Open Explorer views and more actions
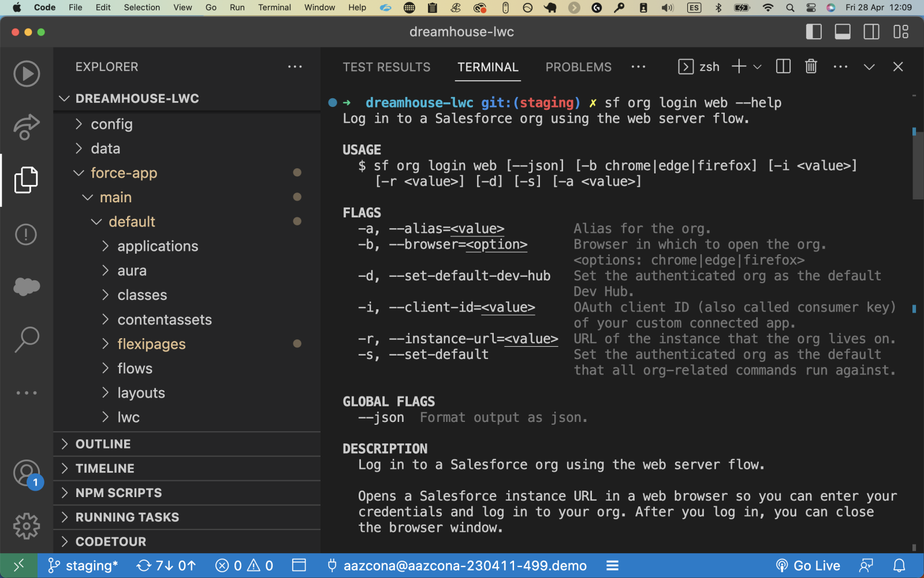Viewport: 924px width, 578px height. coord(295,67)
